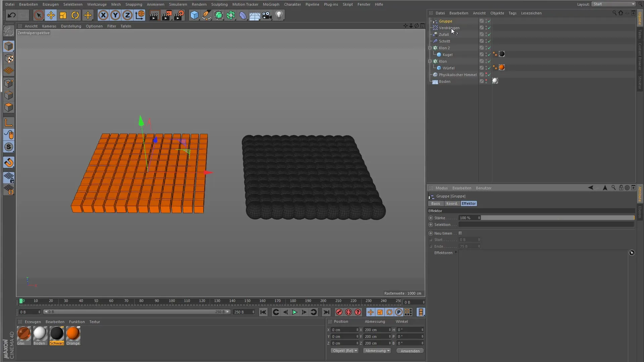Click position X input field
644x362 pixels.
[344, 330]
